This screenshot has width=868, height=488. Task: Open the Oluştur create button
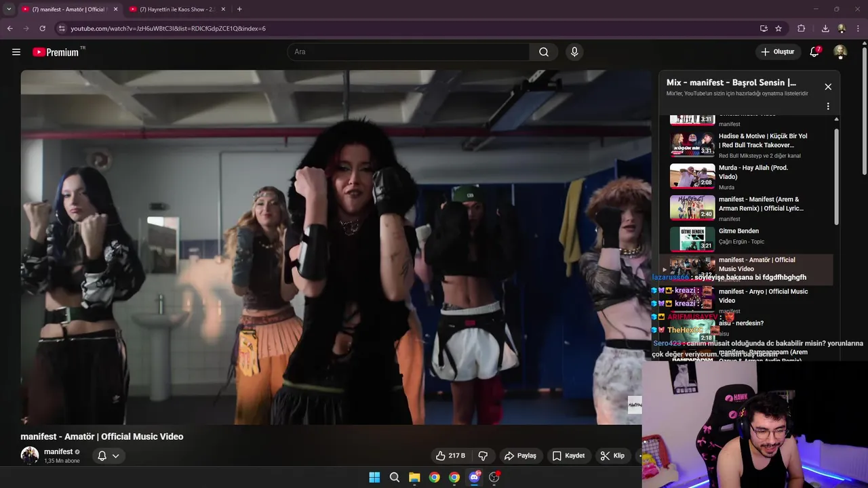point(777,52)
